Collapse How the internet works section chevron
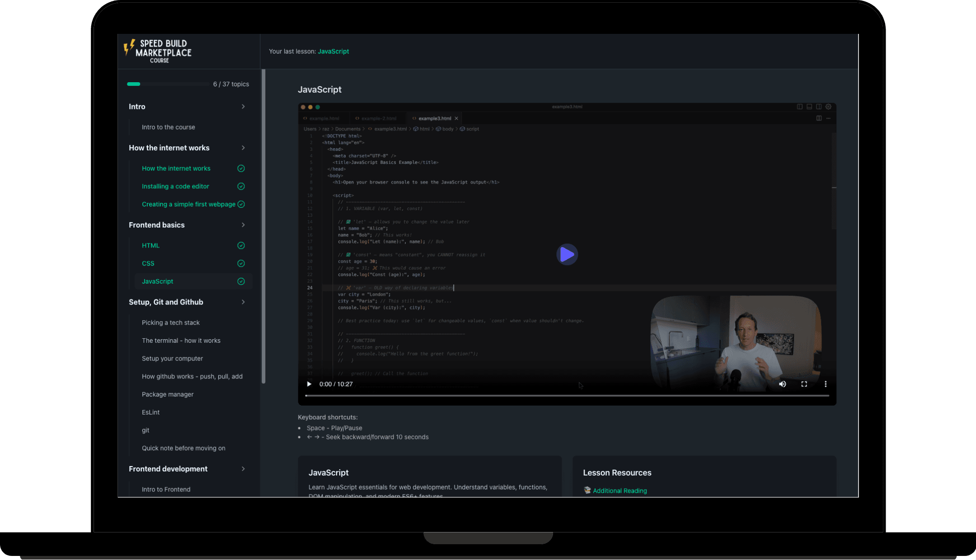The width and height of the screenshot is (976, 560). tap(243, 148)
